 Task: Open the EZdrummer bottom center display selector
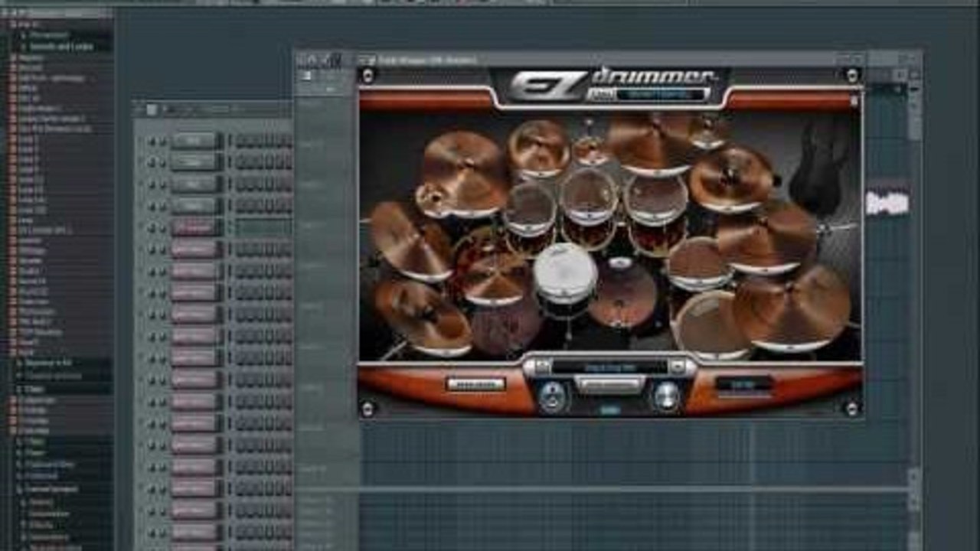(x=609, y=367)
